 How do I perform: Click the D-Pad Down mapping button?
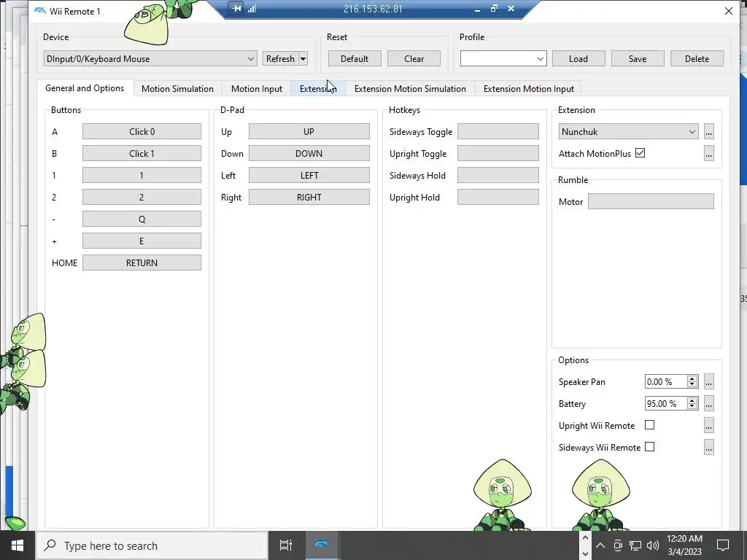309,154
